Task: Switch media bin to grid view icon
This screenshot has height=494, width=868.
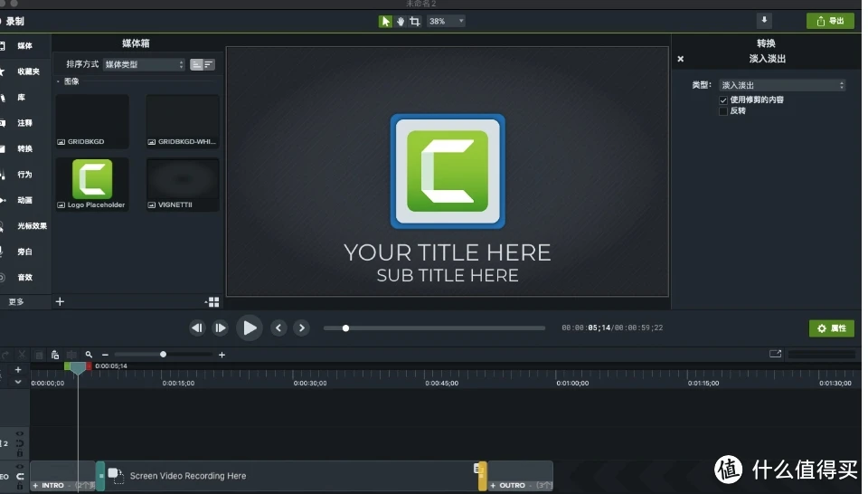Action: pos(213,302)
